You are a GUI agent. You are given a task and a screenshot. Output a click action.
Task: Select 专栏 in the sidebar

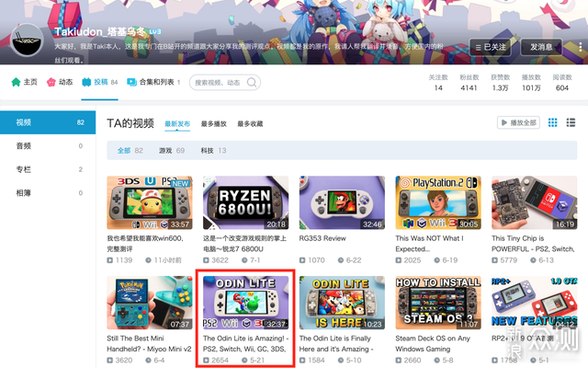click(x=48, y=169)
